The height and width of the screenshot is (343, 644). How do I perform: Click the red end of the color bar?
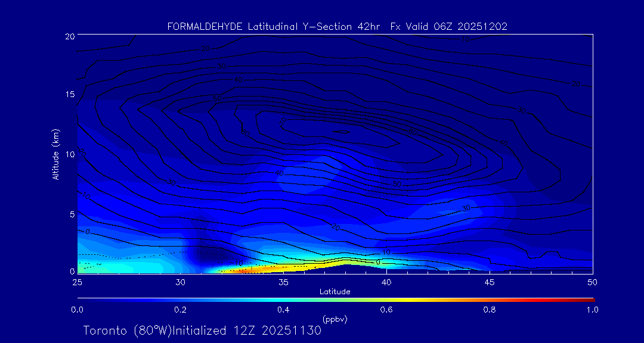coord(590,299)
